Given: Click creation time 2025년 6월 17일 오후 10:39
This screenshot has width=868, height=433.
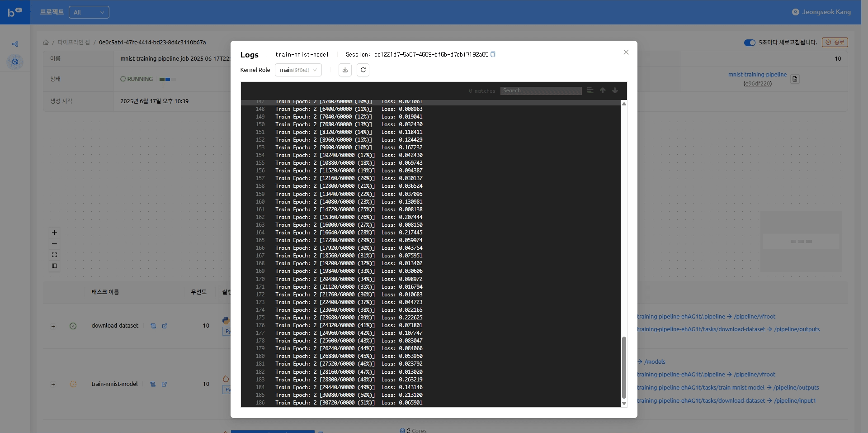Looking at the screenshot, I should (x=154, y=101).
